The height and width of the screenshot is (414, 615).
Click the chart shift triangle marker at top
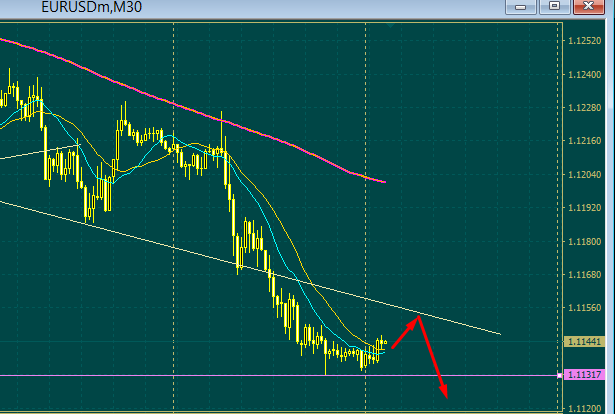point(390,25)
